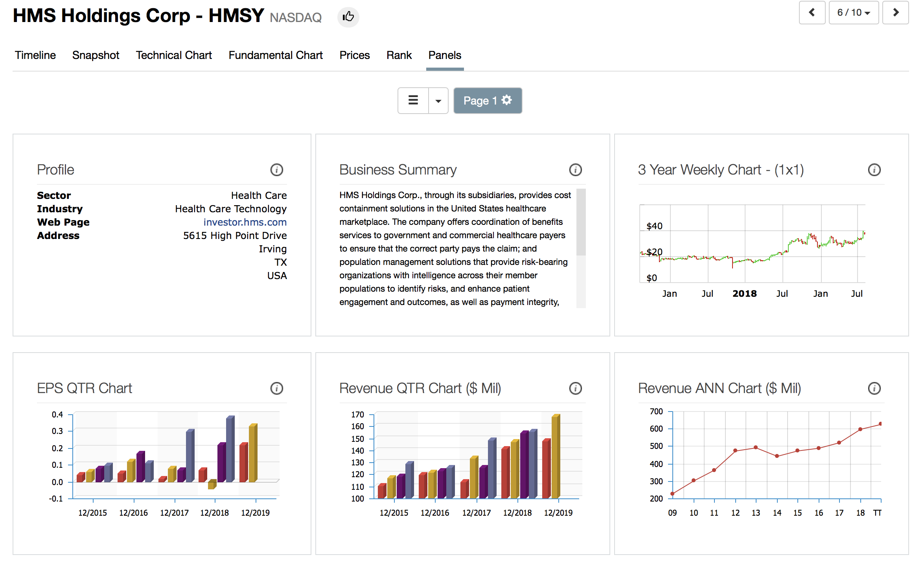Switch to the Rank tab
This screenshot has width=924, height=566.
399,55
